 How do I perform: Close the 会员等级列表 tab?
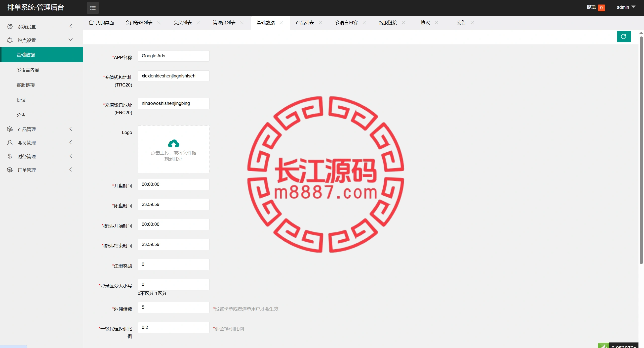coord(159,23)
